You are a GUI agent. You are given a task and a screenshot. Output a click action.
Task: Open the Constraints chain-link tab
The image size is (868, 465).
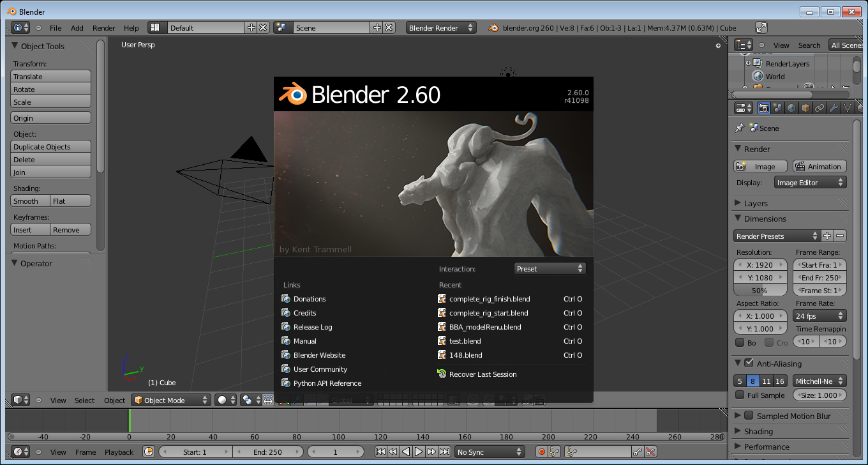click(x=819, y=108)
